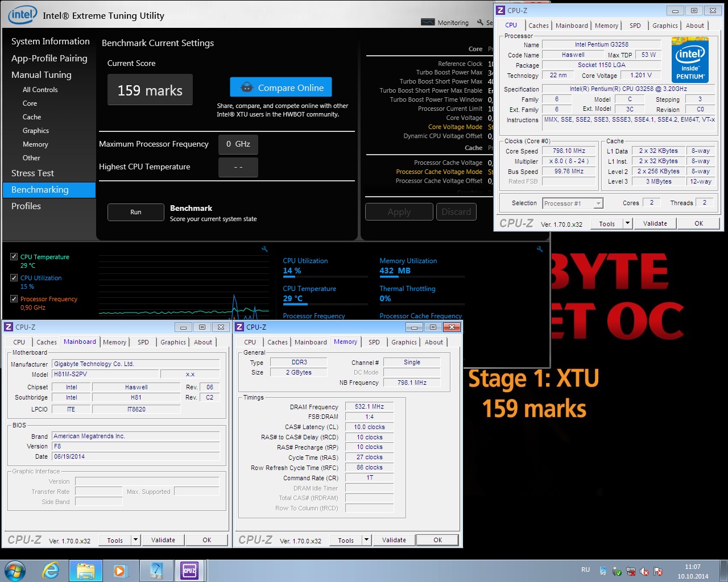Click the Z icon of the CPU-Z Mainboard window
The width and height of the screenshot is (728, 582).
coord(9,327)
